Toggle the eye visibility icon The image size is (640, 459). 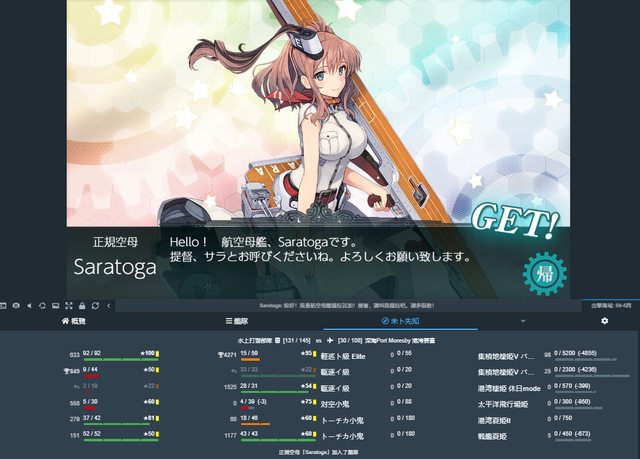[x=16, y=306]
